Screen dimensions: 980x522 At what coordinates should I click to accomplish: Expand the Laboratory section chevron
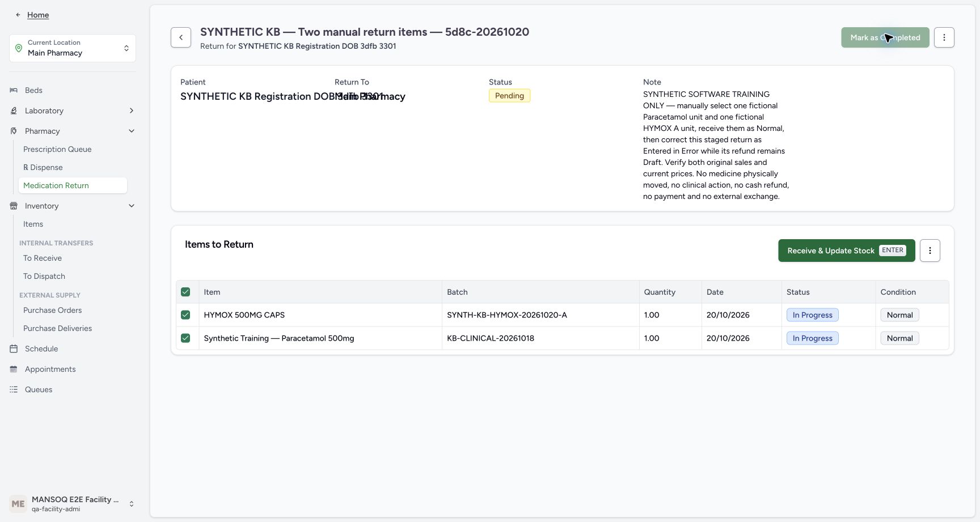(x=132, y=111)
